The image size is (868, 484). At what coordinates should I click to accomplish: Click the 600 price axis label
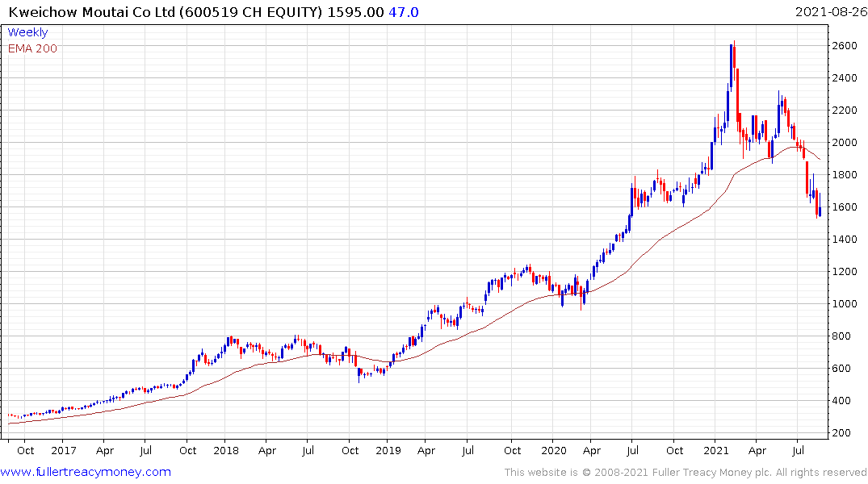pyautogui.click(x=841, y=369)
